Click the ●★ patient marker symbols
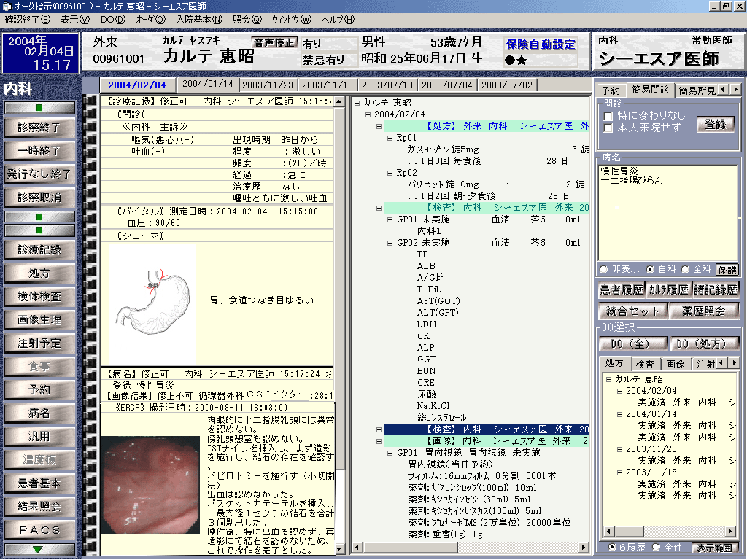Screen dimensions: 747x560 [516, 60]
